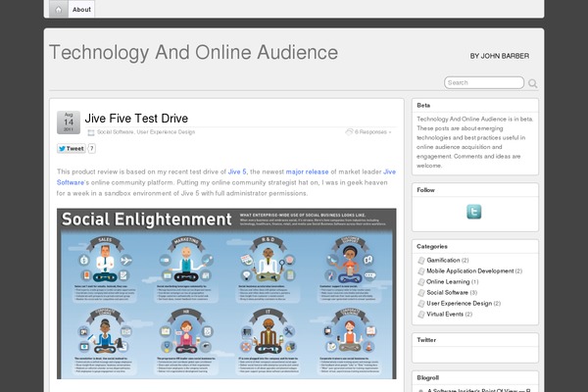
Task: Select the Categories widget heading
Action: click(x=432, y=246)
